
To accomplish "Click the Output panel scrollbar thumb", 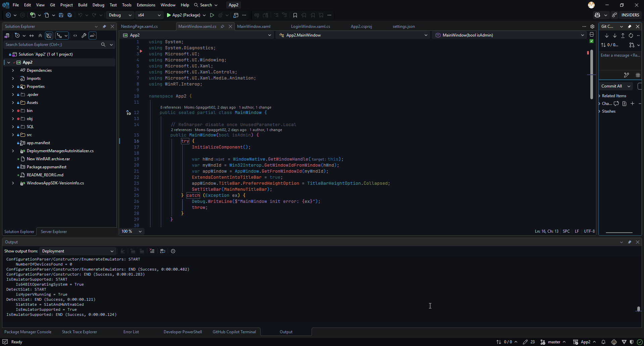I will [638, 309].
